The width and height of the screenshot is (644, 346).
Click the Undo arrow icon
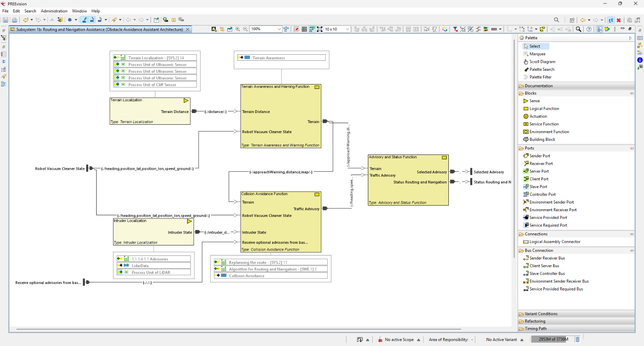[x=26, y=20]
